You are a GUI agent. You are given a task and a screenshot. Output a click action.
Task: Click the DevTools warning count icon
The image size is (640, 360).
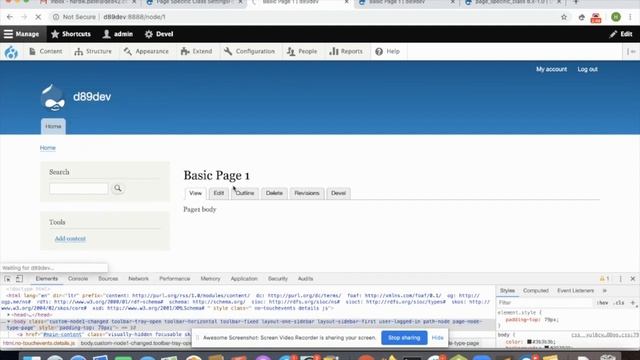coord(604,279)
